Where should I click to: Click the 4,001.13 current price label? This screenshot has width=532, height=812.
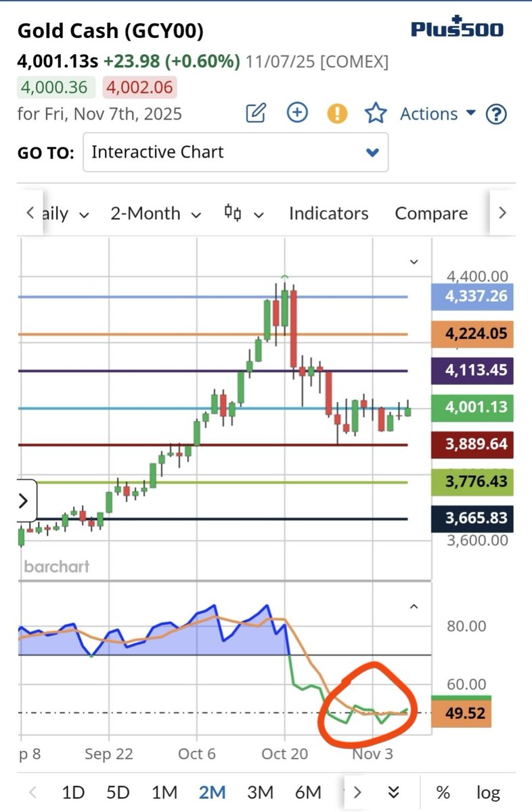tap(472, 408)
